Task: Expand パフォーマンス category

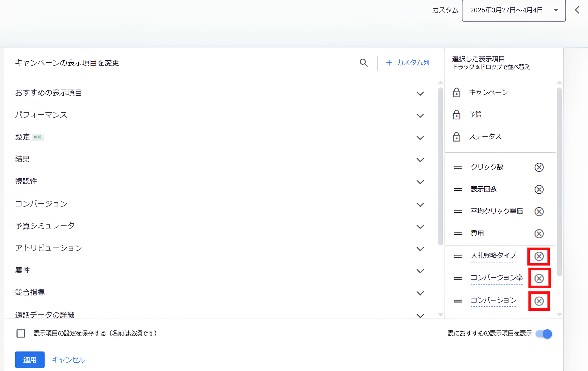Action: point(420,116)
